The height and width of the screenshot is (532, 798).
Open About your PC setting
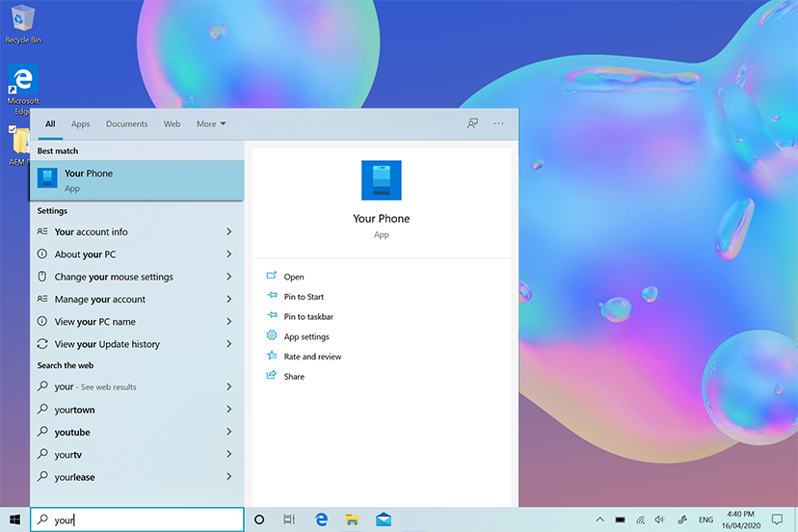(x=137, y=254)
